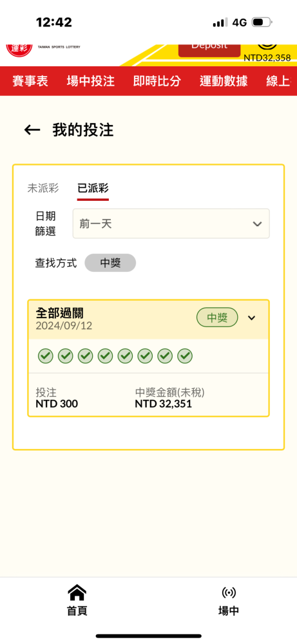Tap the back arrow beside 我的投注

[x=32, y=130]
